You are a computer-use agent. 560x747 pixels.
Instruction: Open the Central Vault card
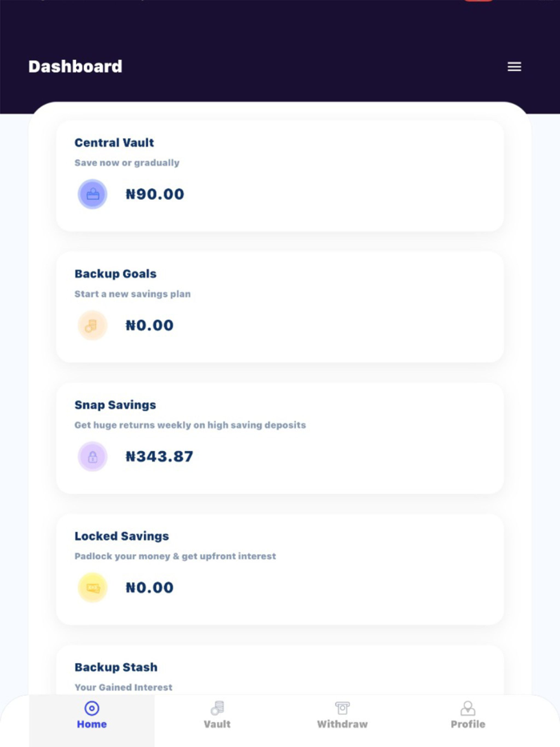click(x=280, y=176)
